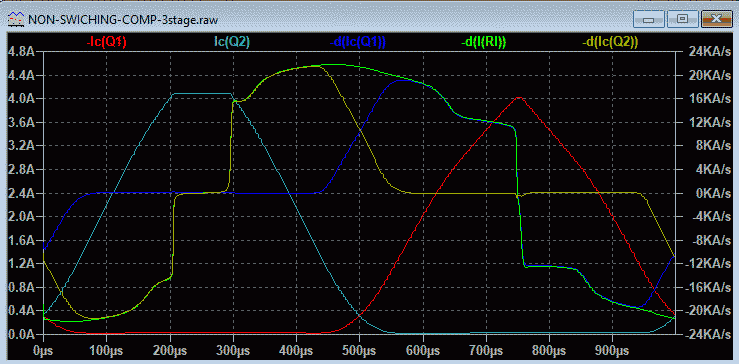
Task: Click the 700µs time axis label
Action: pos(486,352)
